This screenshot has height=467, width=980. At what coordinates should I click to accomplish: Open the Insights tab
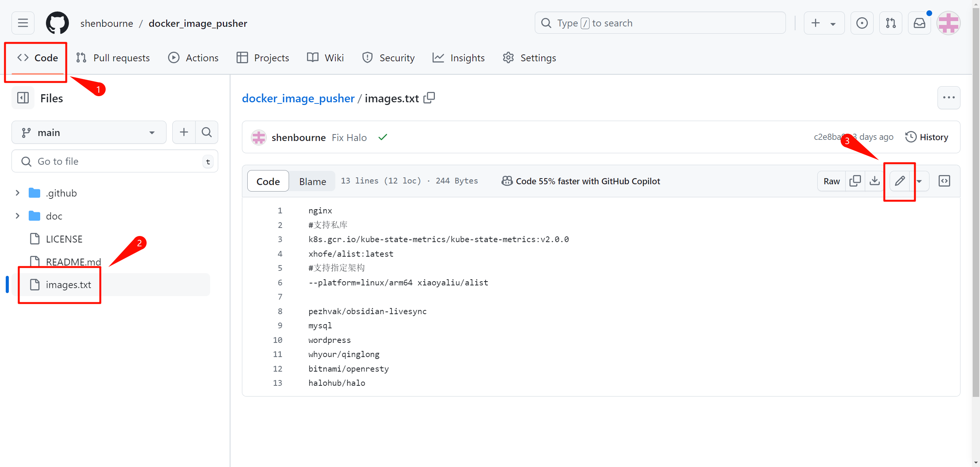(x=459, y=57)
